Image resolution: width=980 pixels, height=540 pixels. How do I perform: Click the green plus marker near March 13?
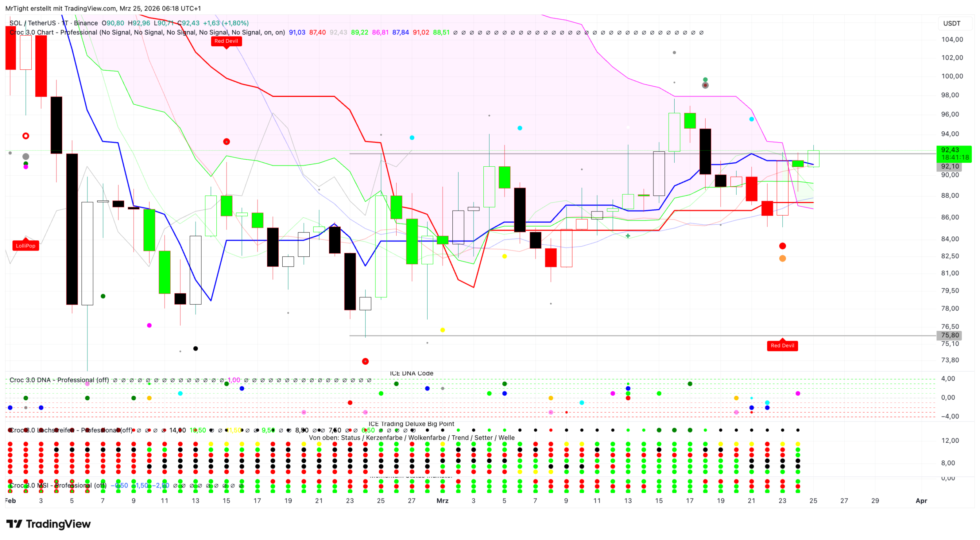[628, 236]
